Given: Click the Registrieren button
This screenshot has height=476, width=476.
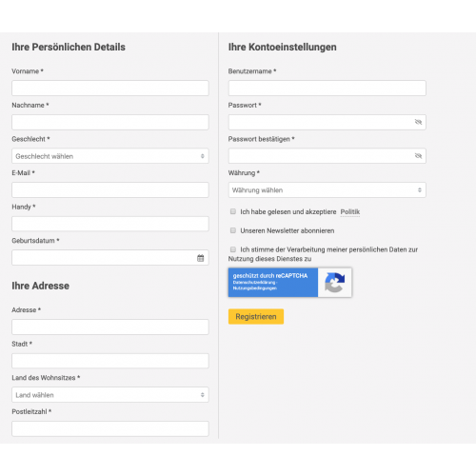Looking at the screenshot, I should (x=256, y=316).
